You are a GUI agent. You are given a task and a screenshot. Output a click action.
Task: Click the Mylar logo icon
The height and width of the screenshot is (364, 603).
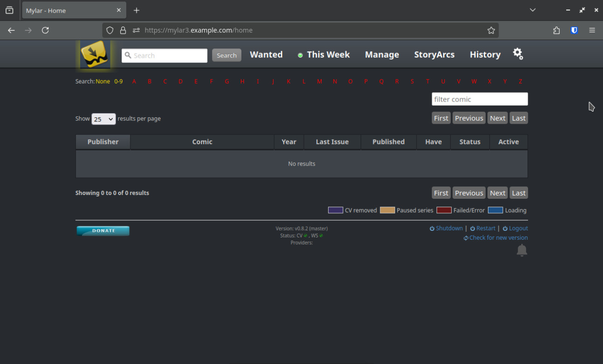[x=95, y=54]
